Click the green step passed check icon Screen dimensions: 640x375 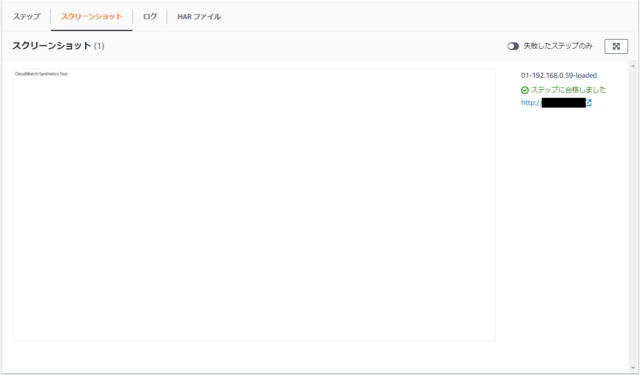click(x=525, y=90)
